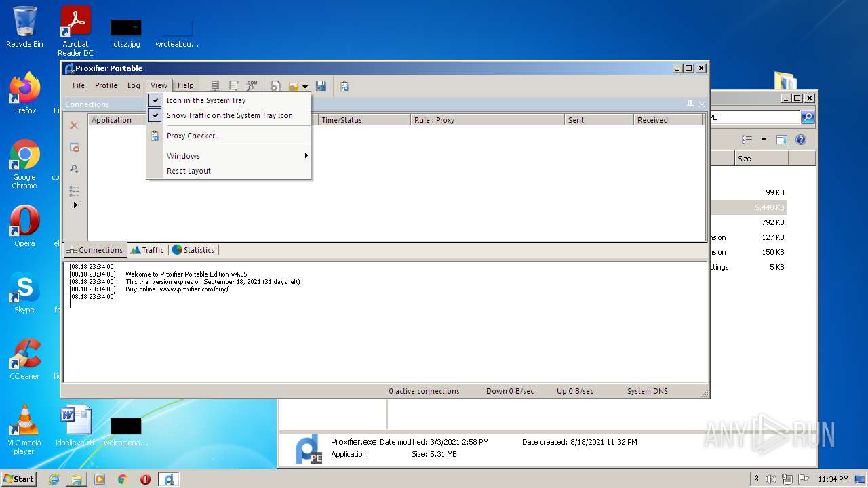This screenshot has width=868, height=488.
Task: Switch to the Connections tab
Action: coord(95,250)
